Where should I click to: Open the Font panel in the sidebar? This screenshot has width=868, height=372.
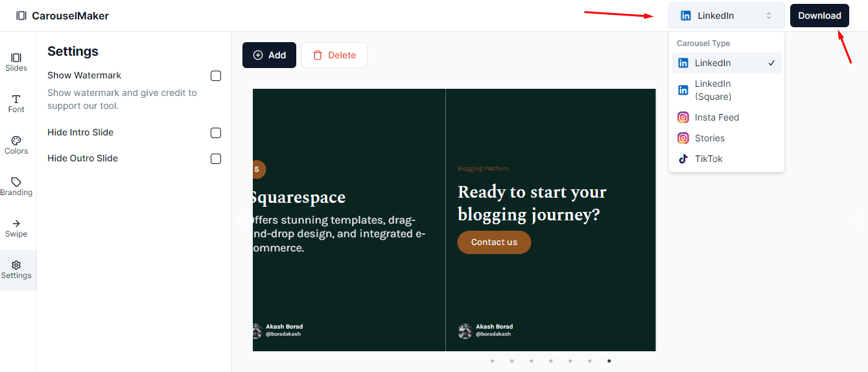tap(16, 104)
